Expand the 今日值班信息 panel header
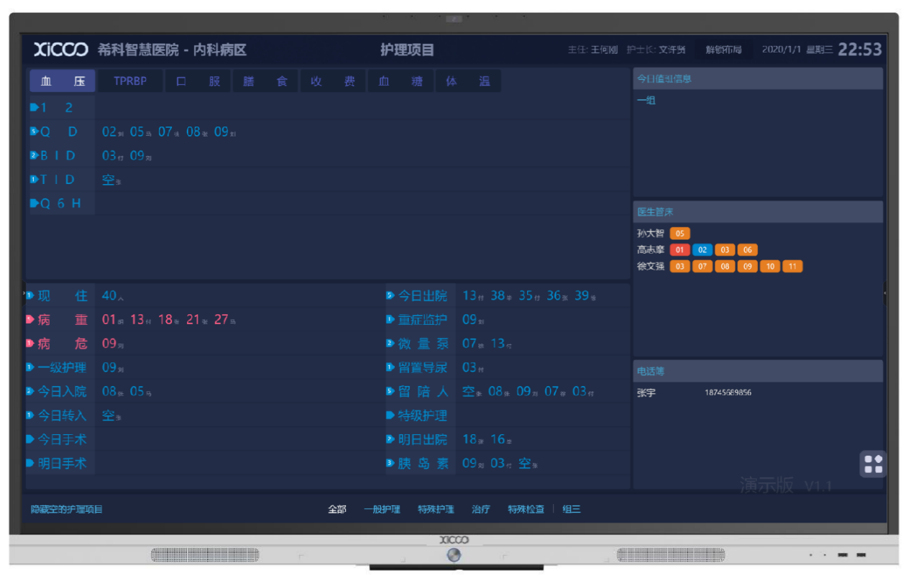 757,78
